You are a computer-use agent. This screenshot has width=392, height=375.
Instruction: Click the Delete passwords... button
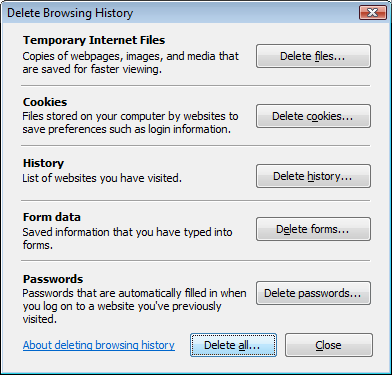pyautogui.click(x=313, y=293)
